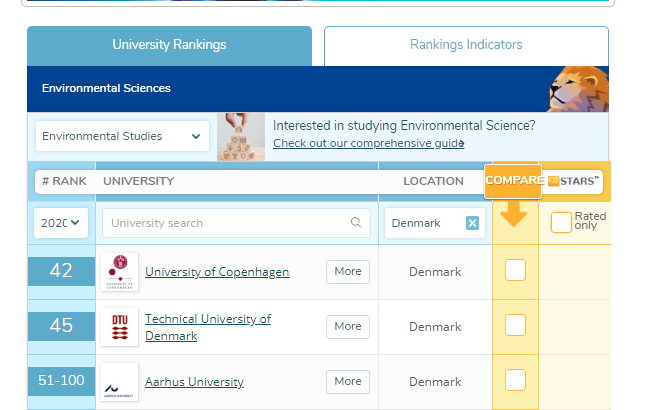Viewport: 645px width, 410px height.
Task: Click the Aarhus University logo thumbnail
Action: coord(120,382)
